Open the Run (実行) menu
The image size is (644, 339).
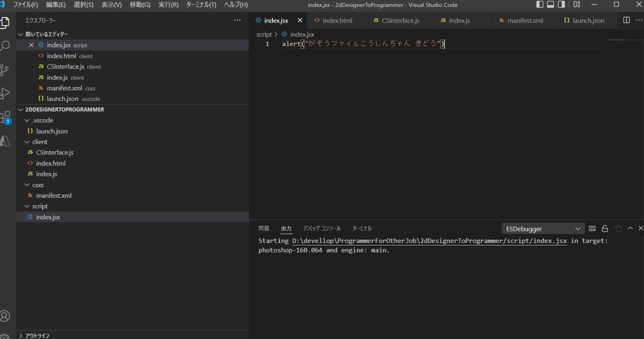[x=168, y=5]
